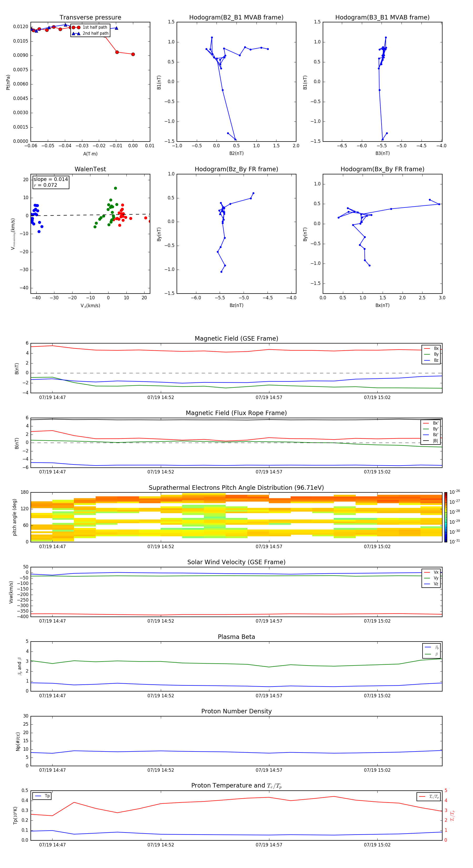Image resolution: width=473 pixels, height=868 pixels.
Task: Click the 'Vsw(km/s)' y-axis label
Action: 11,592
